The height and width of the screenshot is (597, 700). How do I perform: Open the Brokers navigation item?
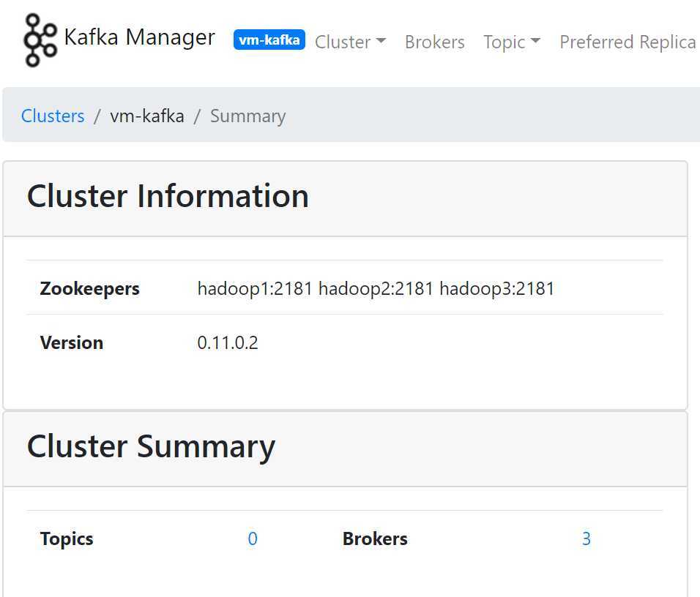(435, 42)
